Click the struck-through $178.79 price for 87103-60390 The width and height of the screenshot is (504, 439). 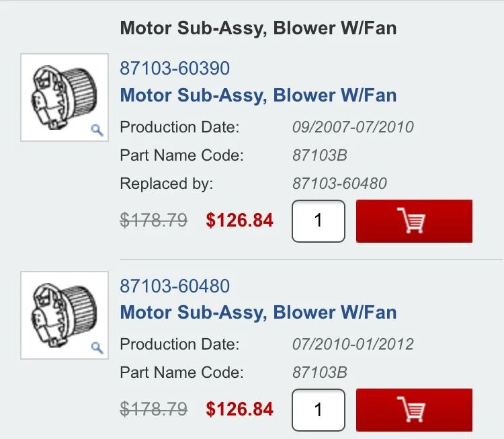click(154, 221)
